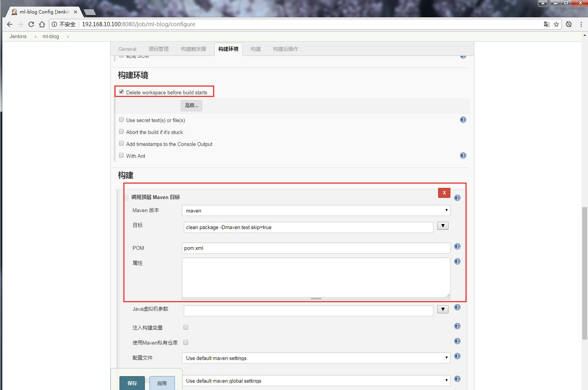Viewport: 588px width, 390px height.
Task: Click the 应用 apply button
Action: (x=162, y=383)
